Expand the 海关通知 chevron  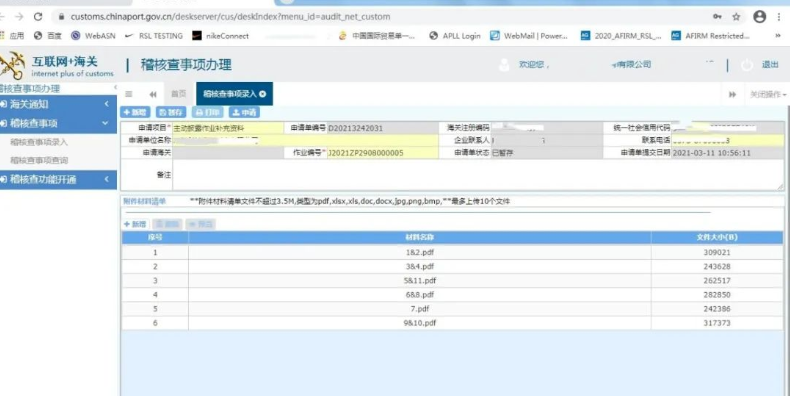(x=106, y=104)
